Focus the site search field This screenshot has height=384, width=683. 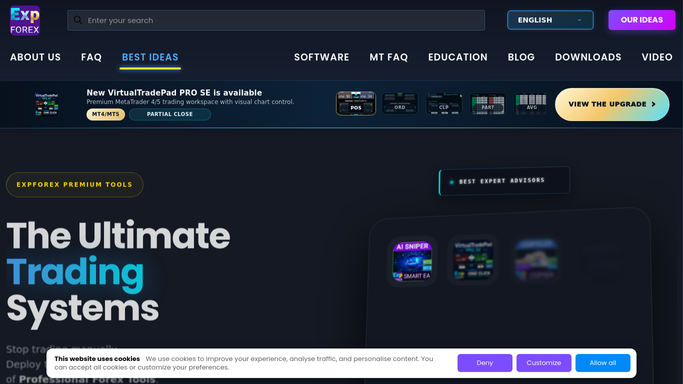pos(276,20)
